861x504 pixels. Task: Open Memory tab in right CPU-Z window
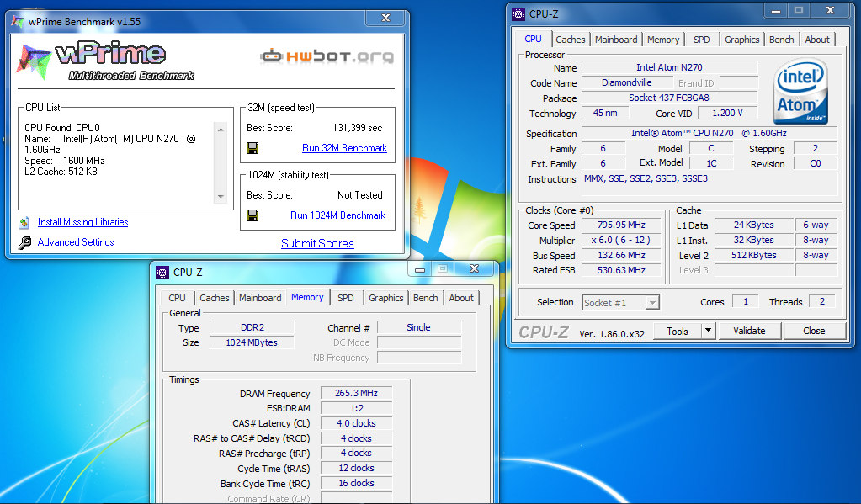coord(662,40)
